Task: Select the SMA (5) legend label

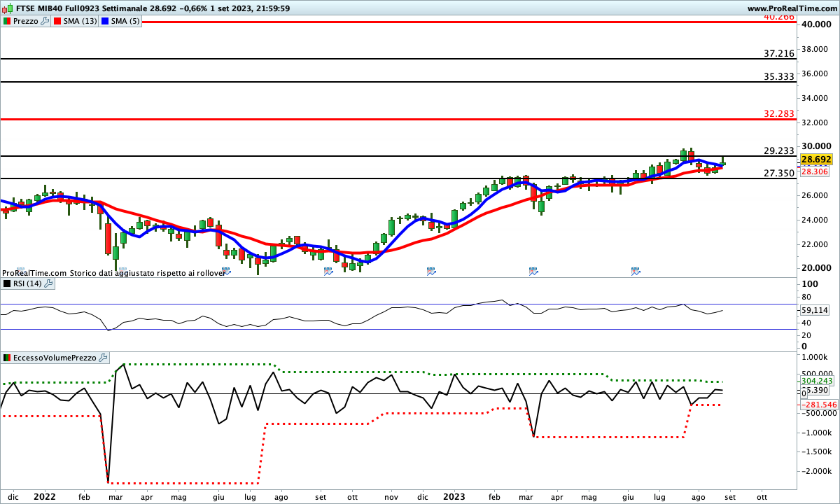Action: click(125, 22)
